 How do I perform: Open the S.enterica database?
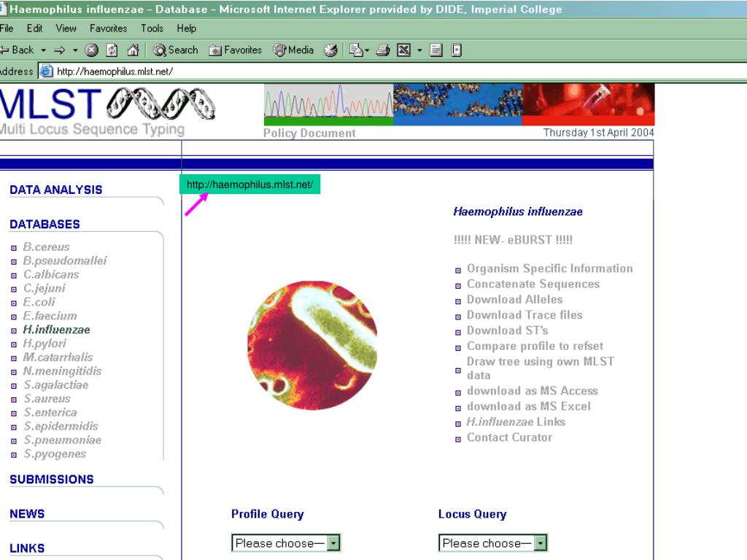[50, 413]
